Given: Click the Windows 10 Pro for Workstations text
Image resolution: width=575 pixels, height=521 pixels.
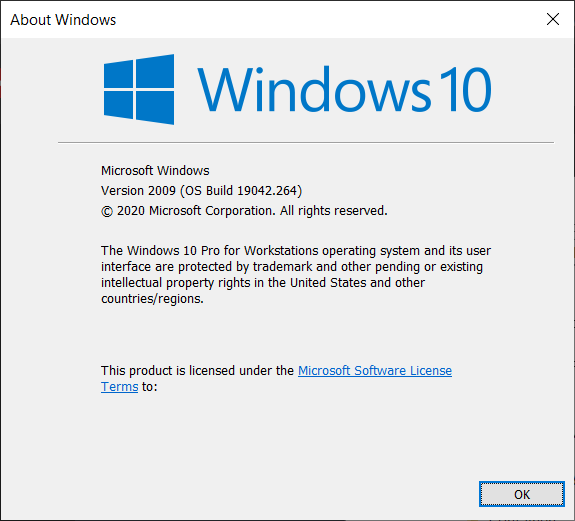Looking at the screenshot, I should pos(223,250).
